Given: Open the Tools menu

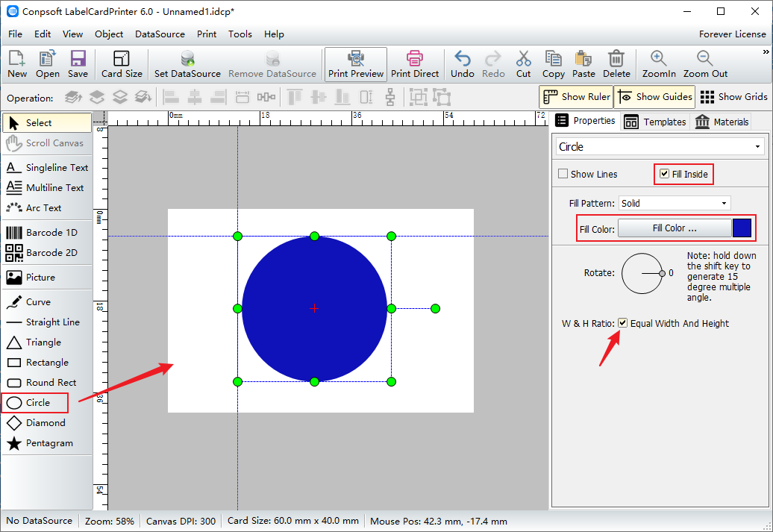Looking at the screenshot, I should point(240,34).
